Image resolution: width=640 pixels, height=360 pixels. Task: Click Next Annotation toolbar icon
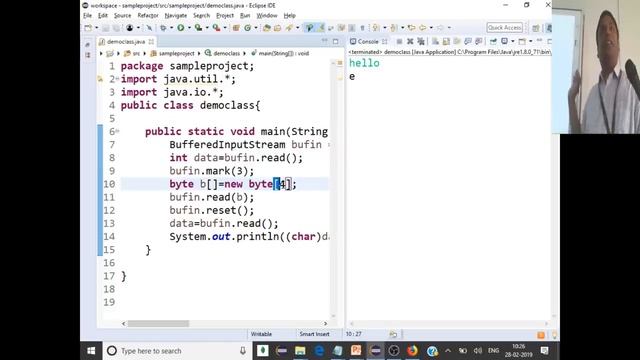(x=376, y=28)
